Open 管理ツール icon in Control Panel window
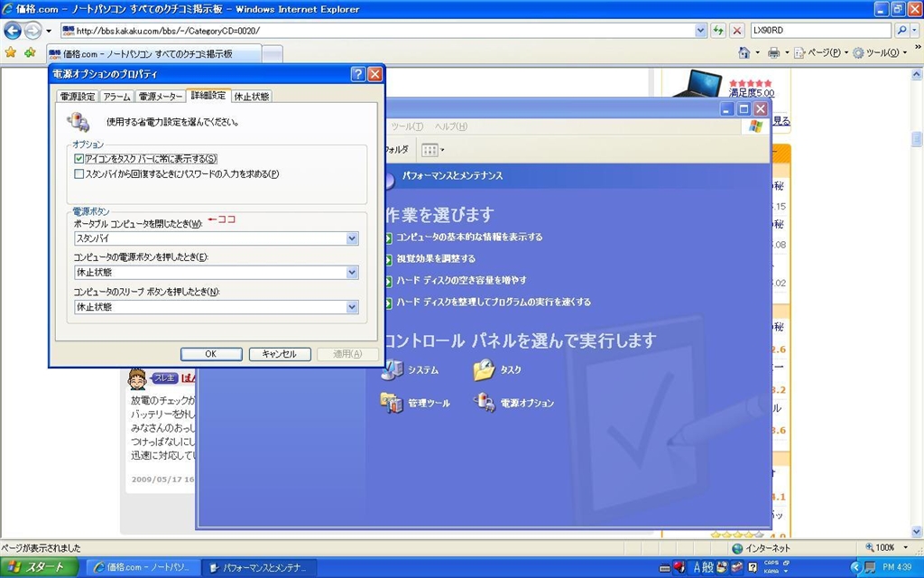Image resolution: width=924 pixels, height=578 pixels. 415,404
